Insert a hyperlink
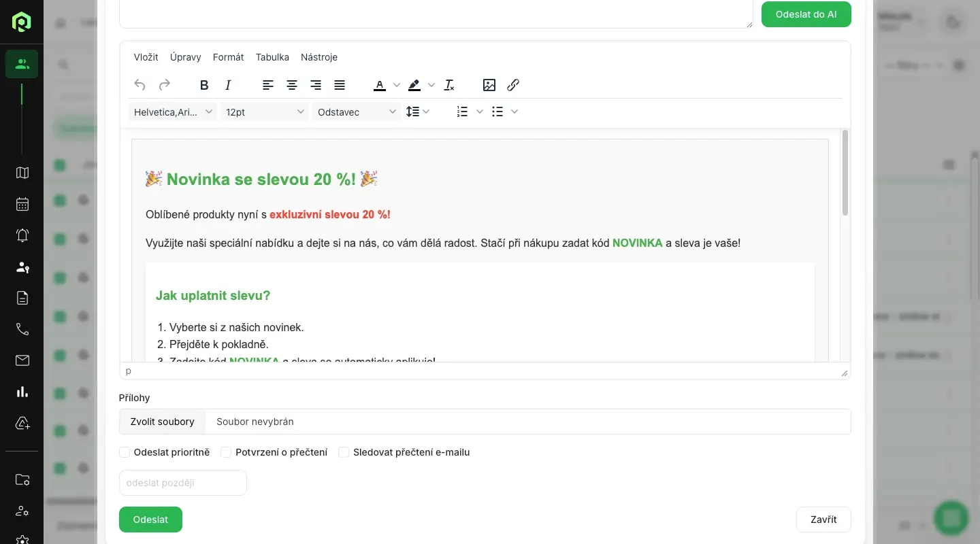 tap(513, 85)
